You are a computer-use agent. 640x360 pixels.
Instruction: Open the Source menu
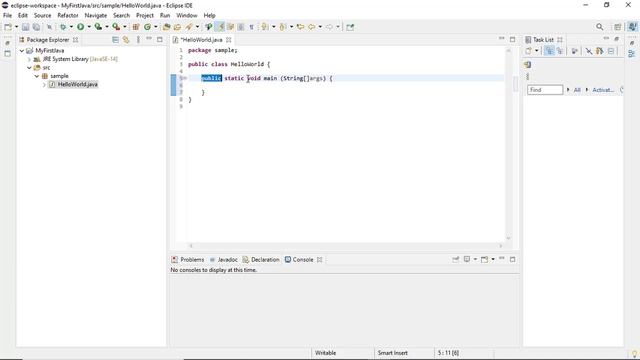[42, 15]
